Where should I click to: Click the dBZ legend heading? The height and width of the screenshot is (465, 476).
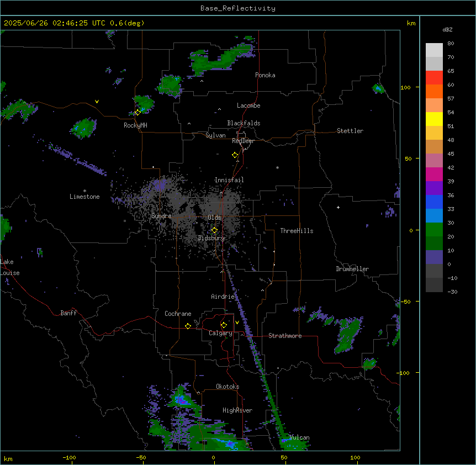[x=447, y=29]
